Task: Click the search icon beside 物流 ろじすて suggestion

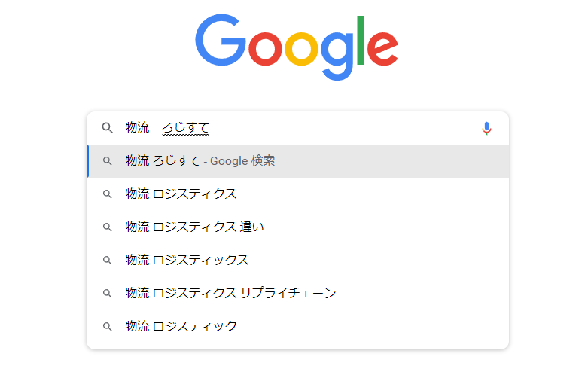Action: click(108, 161)
